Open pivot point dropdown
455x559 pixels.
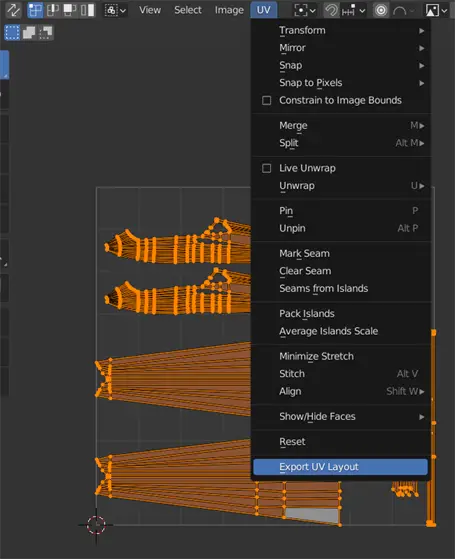305,10
